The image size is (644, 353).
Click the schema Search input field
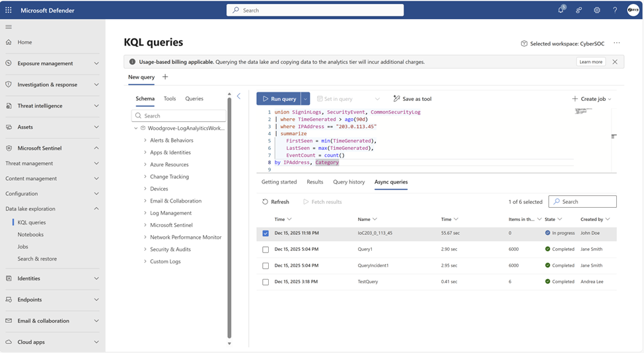click(180, 115)
